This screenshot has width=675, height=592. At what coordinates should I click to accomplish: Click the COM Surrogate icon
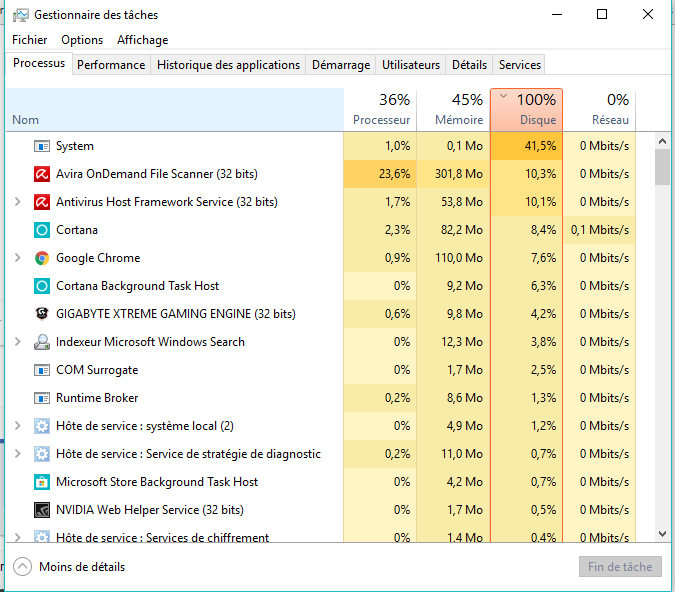tap(42, 370)
